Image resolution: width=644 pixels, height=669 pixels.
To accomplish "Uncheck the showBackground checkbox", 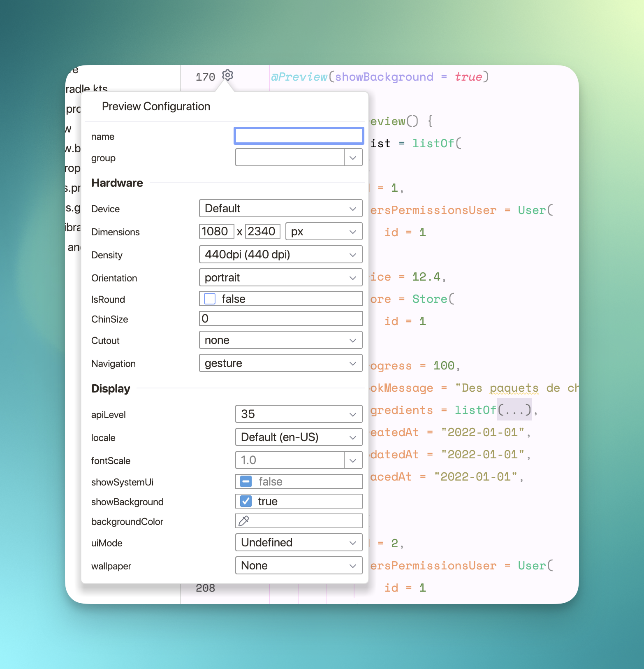I will coord(246,501).
